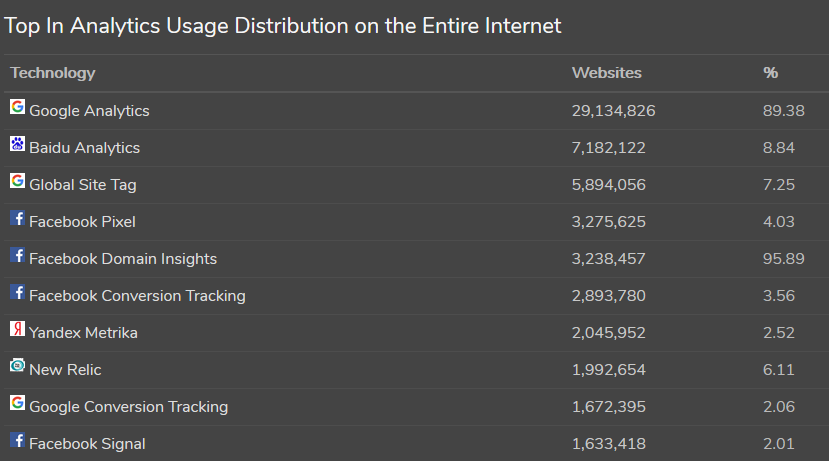Click the Facebook Conversion Tracking icon
The height and width of the screenshot is (461, 829).
[17, 292]
